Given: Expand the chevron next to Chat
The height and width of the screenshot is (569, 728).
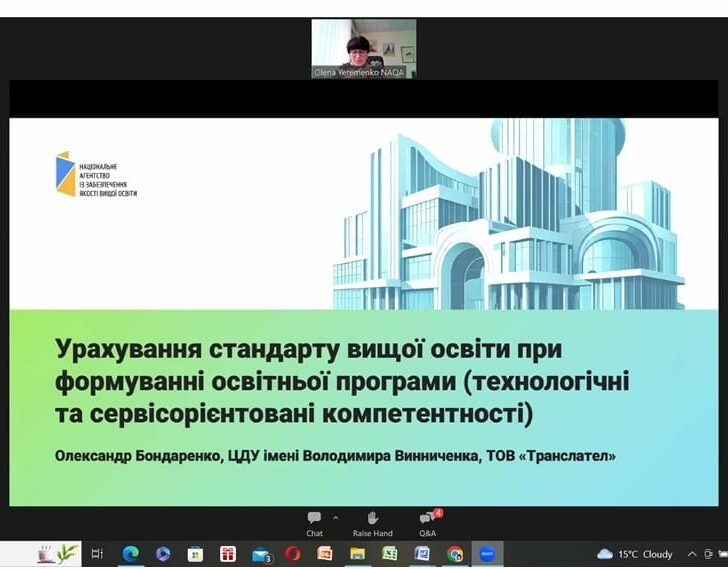Looking at the screenshot, I should pyautogui.click(x=335, y=517).
